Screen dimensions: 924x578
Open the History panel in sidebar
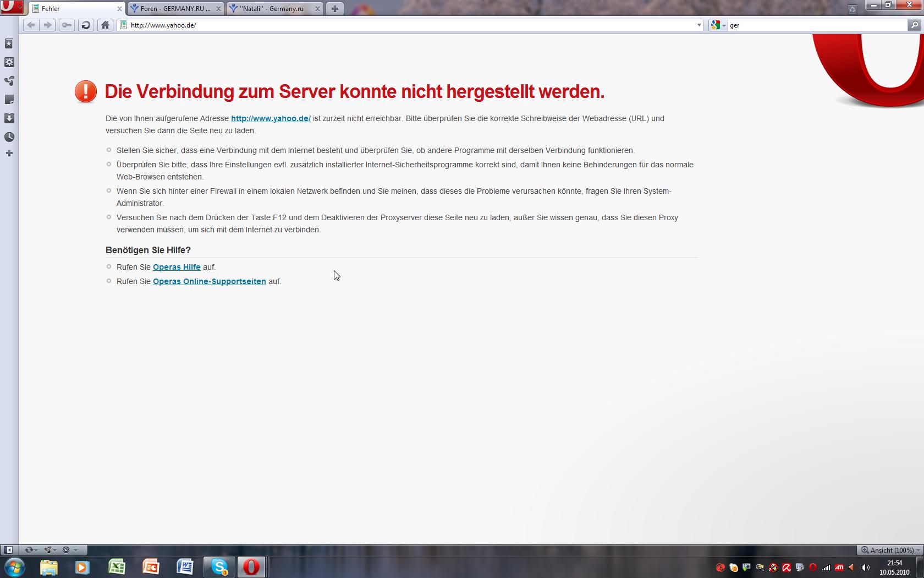pyautogui.click(x=9, y=137)
